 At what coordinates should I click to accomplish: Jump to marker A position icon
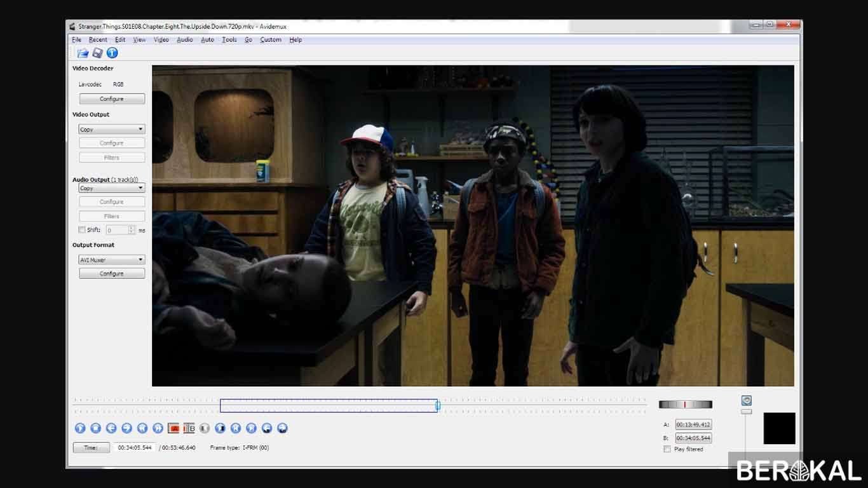267,428
